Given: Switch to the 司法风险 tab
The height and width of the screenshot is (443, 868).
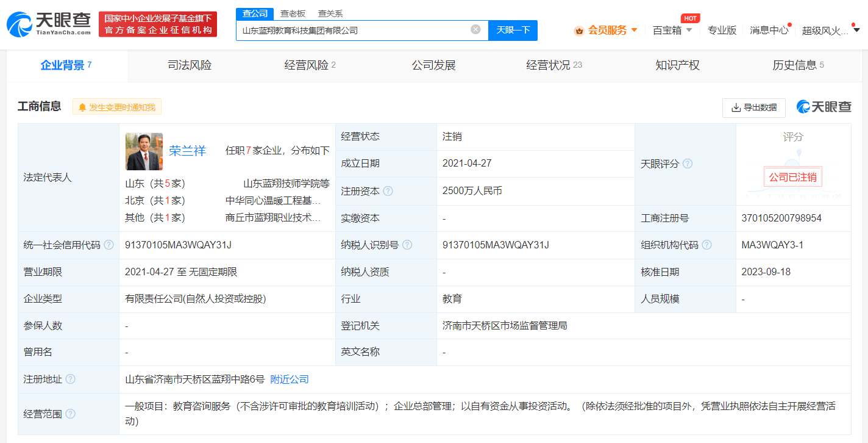Looking at the screenshot, I should click(x=190, y=65).
